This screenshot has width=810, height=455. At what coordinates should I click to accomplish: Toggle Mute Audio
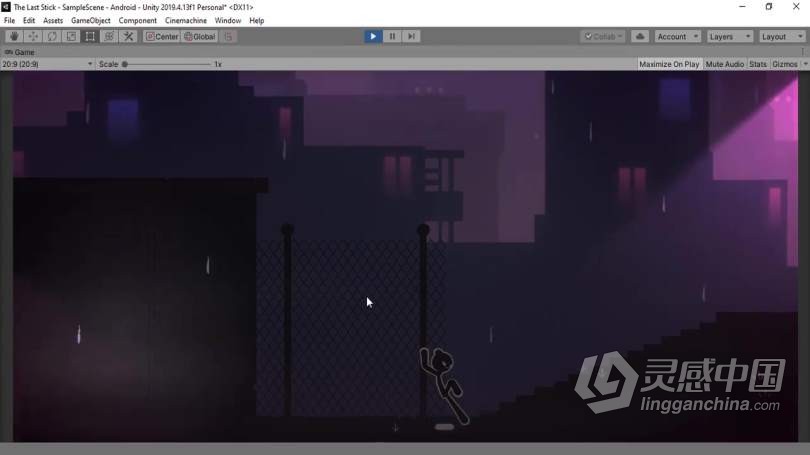click(x=725, y=64)
